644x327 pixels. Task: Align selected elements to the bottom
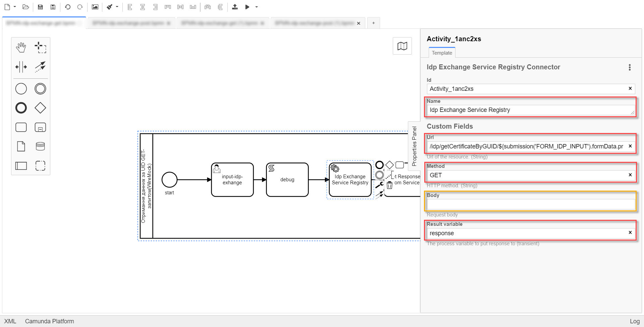click(x=193, y=7)
